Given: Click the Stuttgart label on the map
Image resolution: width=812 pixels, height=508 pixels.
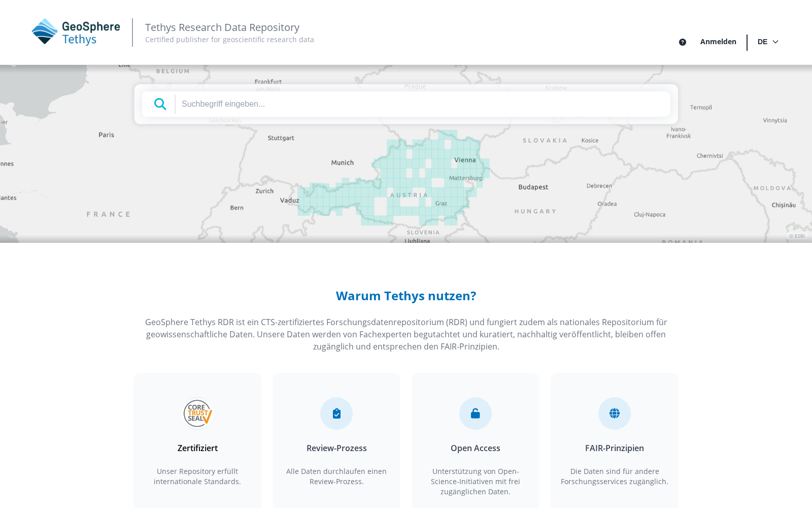Looking at the screenshot, I should [x=281, y=138].
